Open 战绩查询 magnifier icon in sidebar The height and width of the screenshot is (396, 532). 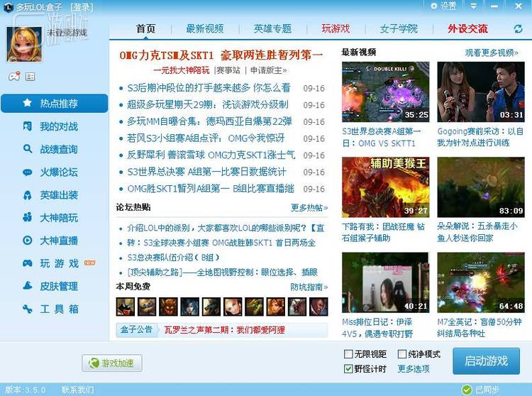point(27,149)
